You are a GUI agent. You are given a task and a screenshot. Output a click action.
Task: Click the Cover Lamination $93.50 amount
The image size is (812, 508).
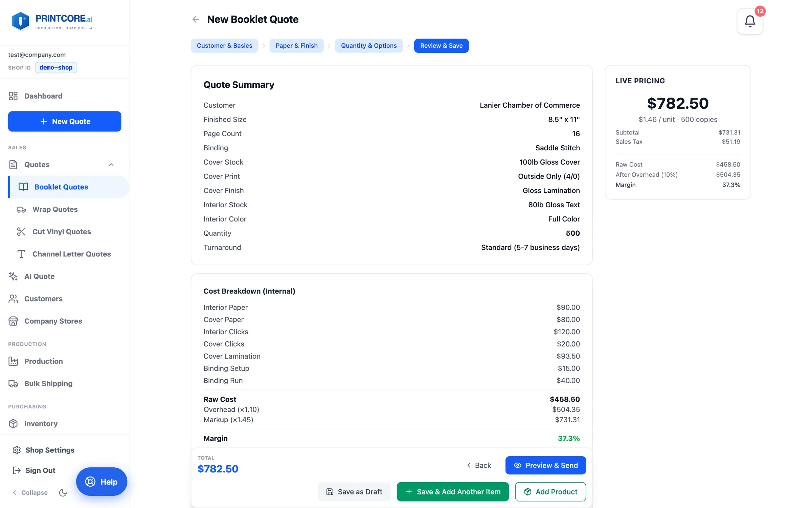coord(568,356)
